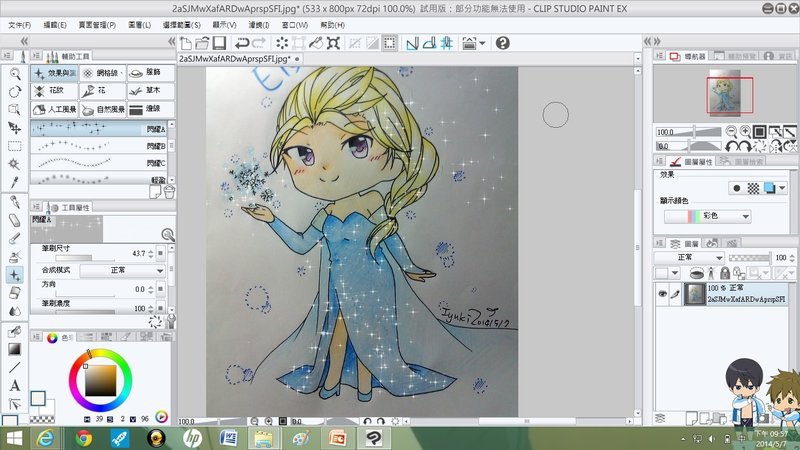800x450 pixels.
Task: Select the Auto select magic wand tool
Action: coord(15,164)
